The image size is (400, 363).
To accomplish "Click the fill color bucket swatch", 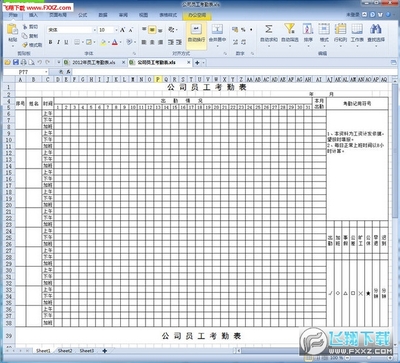I will pos(104,42).
